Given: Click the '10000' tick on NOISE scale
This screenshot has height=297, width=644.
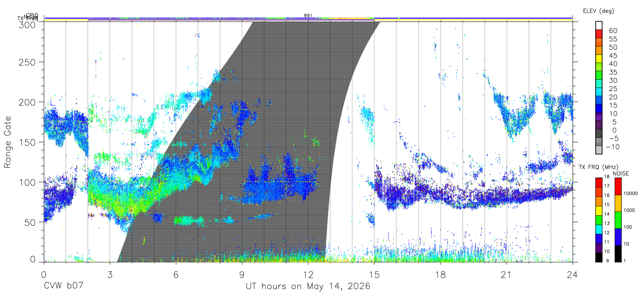Looking at the screenshot, I should pos(631,194).
